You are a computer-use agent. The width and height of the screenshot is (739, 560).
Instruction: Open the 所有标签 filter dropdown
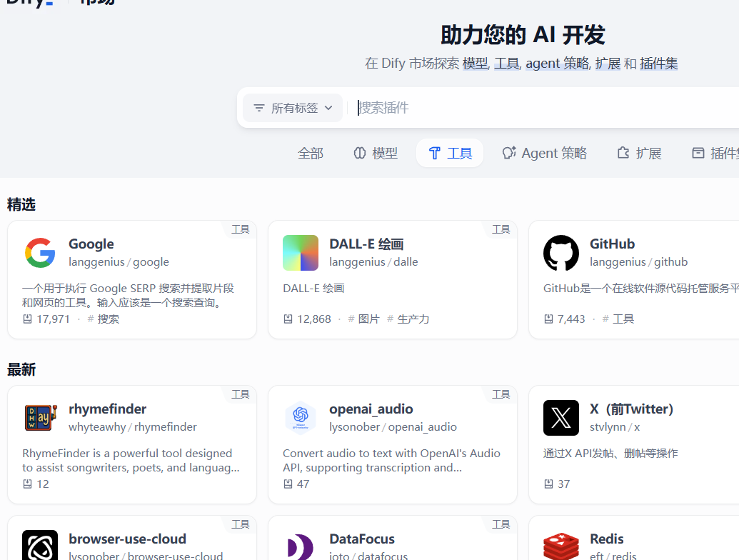tap(293, 108)
